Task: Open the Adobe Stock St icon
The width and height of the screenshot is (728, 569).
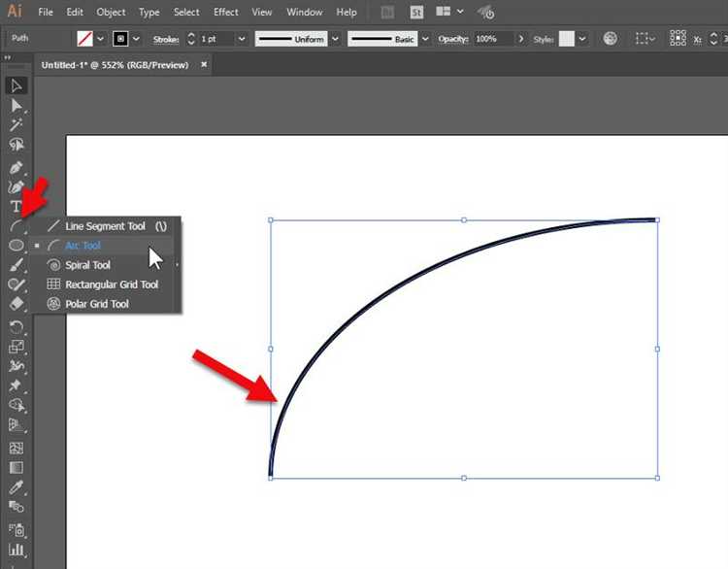Action: point(416,12)
